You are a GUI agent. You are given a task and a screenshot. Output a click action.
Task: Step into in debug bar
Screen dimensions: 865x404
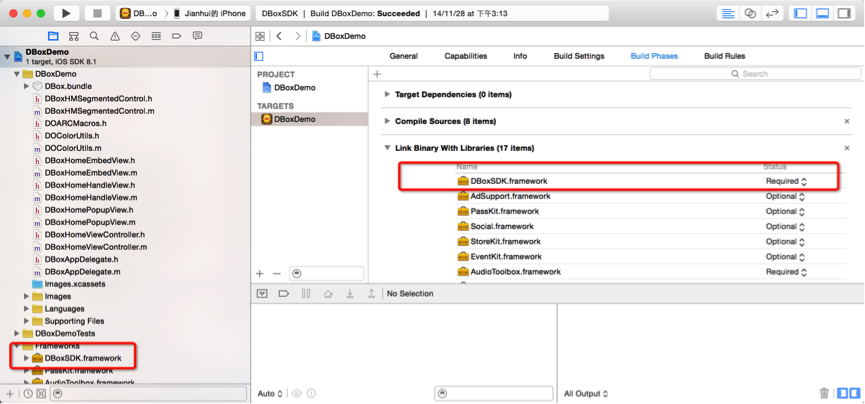(350, 294)
